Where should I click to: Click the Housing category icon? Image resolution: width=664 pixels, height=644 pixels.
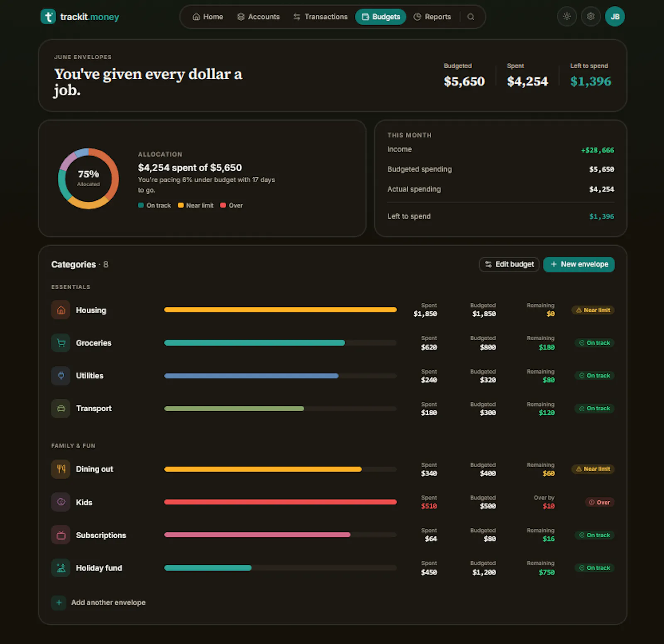click(61, 310)
